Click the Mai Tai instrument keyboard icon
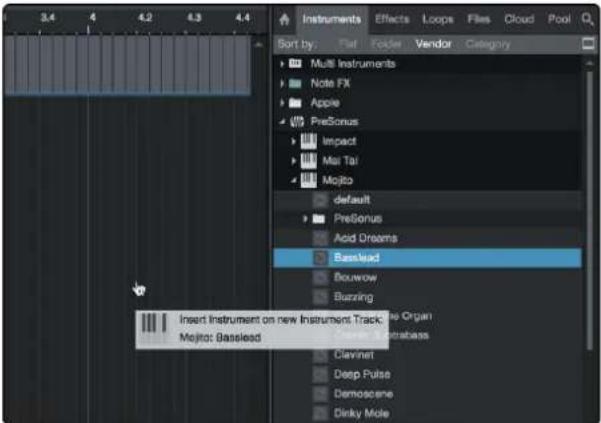 click(309, 161)
